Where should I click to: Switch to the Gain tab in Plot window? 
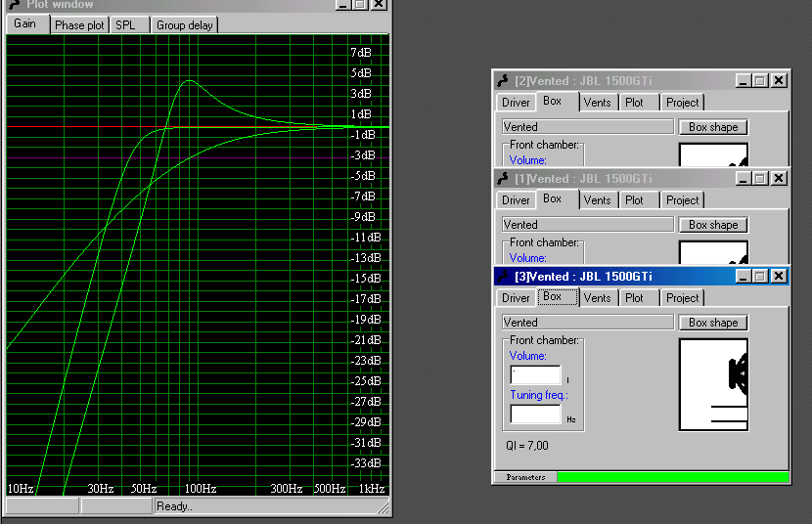[x=27, y=24]
